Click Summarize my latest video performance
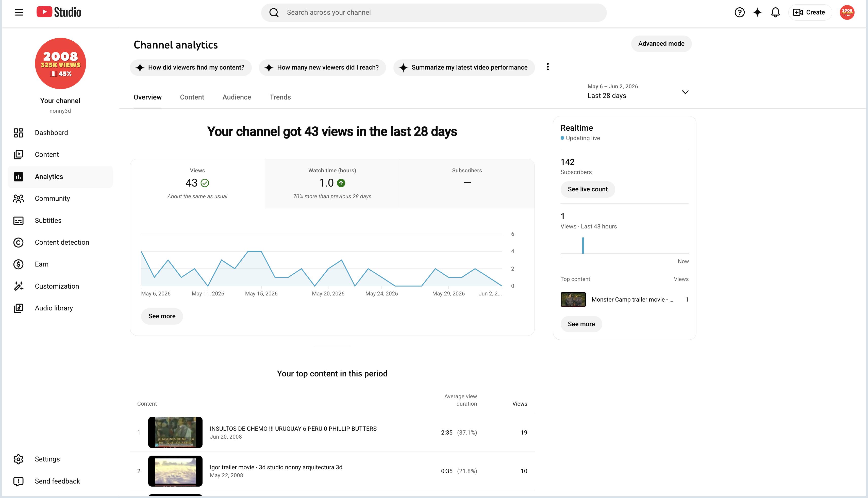Image resolution: width=868 pixels, height=498 pixels. point(464,67)
